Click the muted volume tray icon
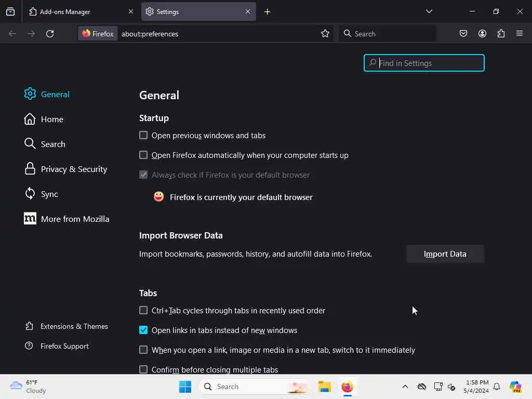This screenshot has height=399, width=532. pos(451,387)
